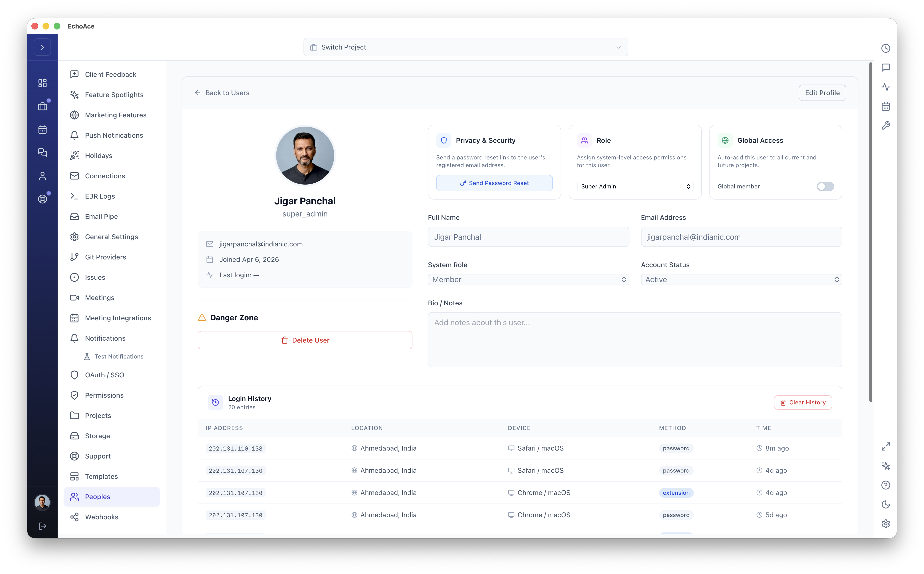The image size is (924, 574).
Task: Click the fullscreen expand arrows icon
Action: click(x=885, y=446)
